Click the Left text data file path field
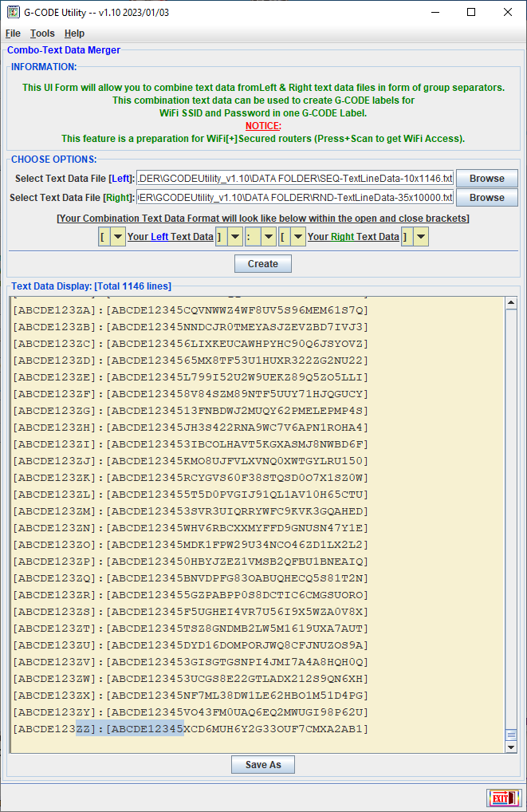The height and width of the screenshot is (812, 527). click(295, 178)
